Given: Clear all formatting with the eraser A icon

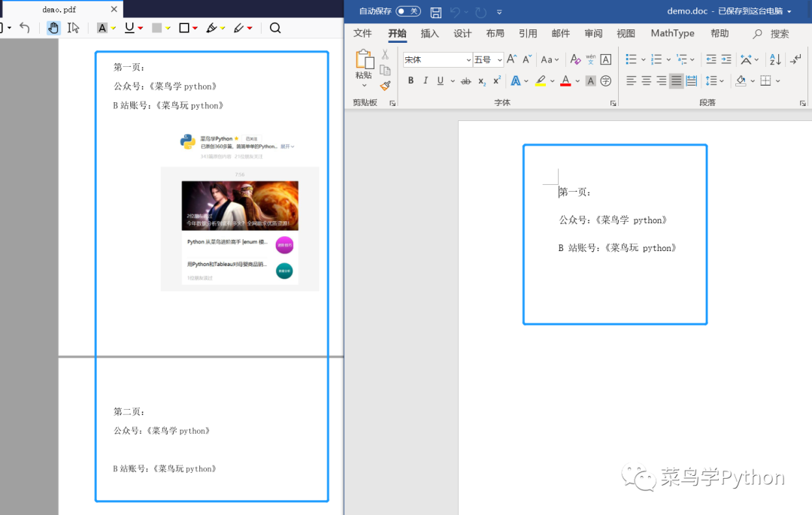Looking at the screenshot, I should tap(575, 59).
